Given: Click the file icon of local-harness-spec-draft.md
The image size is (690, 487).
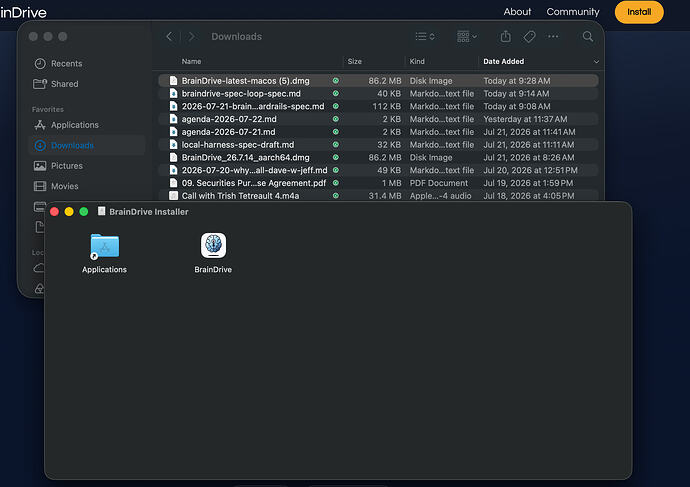Looking at the screenshot, I should pos(173,145).
